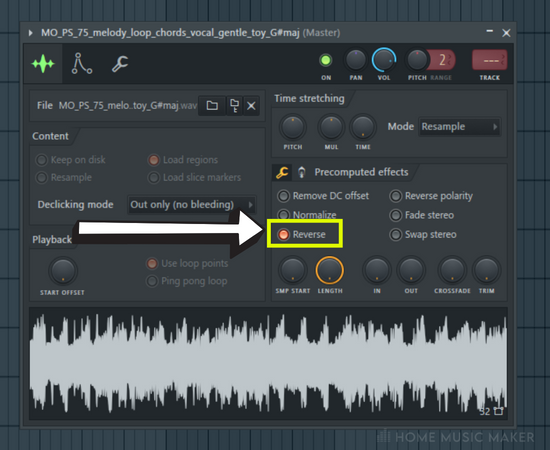The width and height of the screenshot is (550, 450).
Task: Adjust the channel PITCH knob
Action: [x=417, y=60]
